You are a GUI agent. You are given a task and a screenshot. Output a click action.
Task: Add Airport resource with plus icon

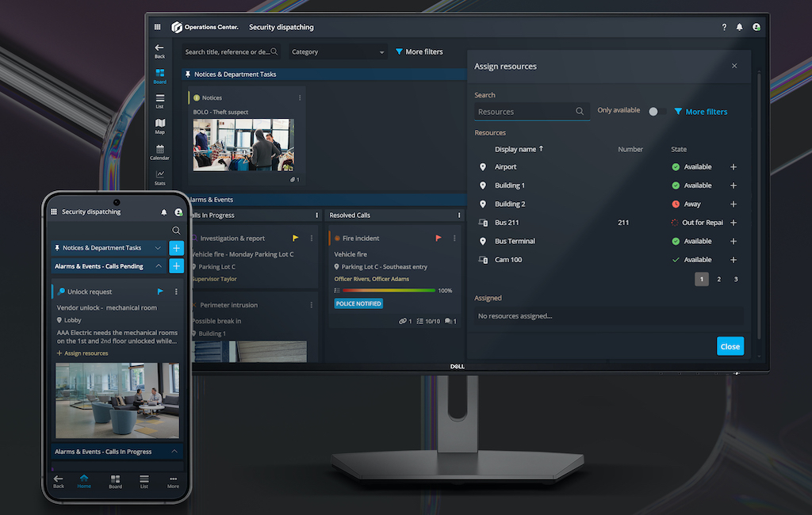pyautogui.click(x=733, y=167)
